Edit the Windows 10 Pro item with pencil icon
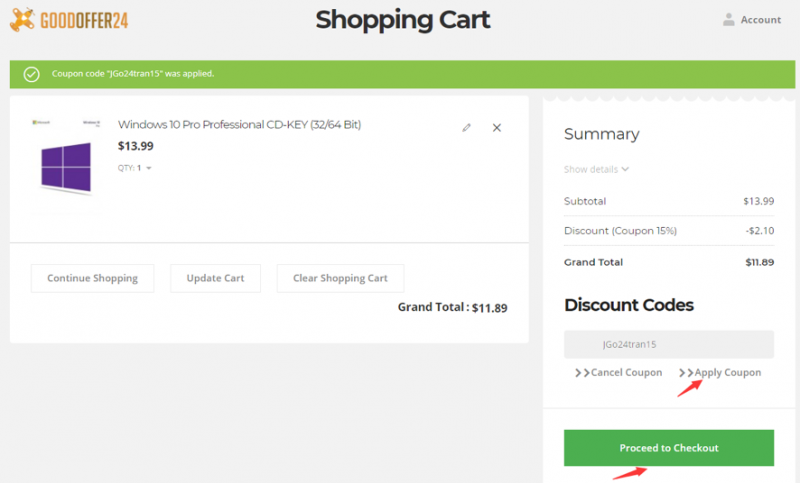This screenshot has width=800, height=483. pos(466,128)
